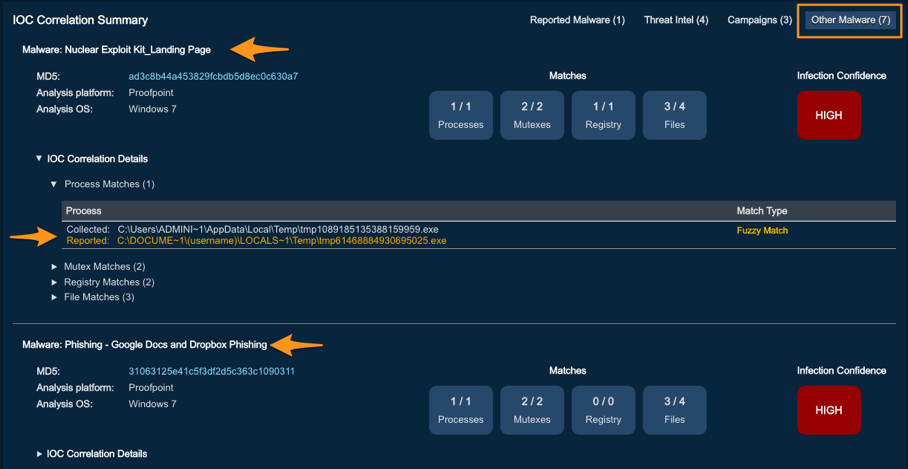This screenshot has height=469, width=908.
Task: Click the 0/0 Registry tile for Phishing malware
Action: pyautogui.click(x=603, y=410)
